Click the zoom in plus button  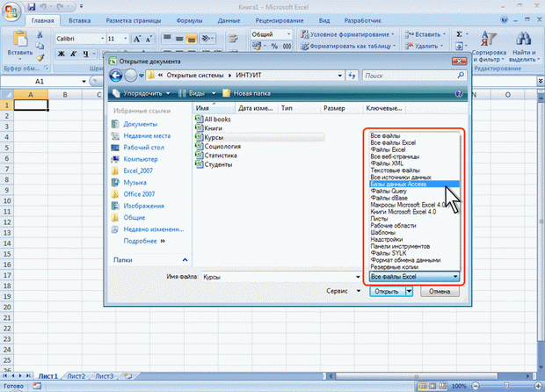pyautogui.click(x=538, y=386)
